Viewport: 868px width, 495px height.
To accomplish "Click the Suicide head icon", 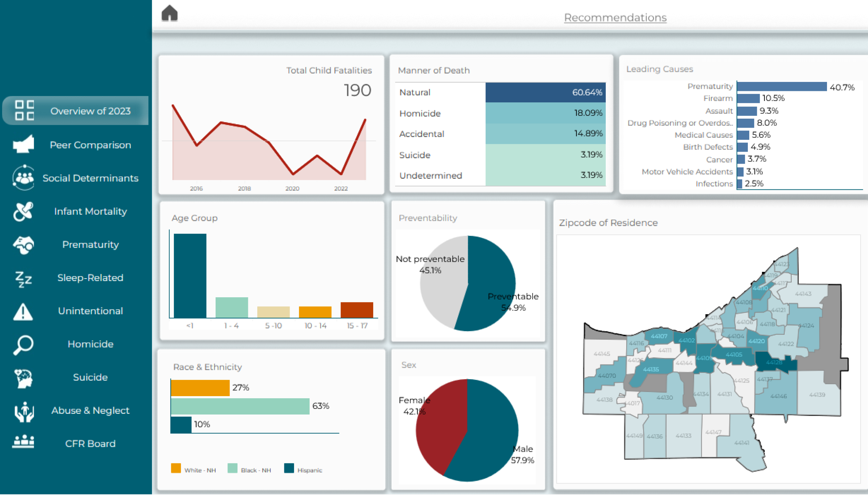I will pyautogui.click(x=23, y=378).
